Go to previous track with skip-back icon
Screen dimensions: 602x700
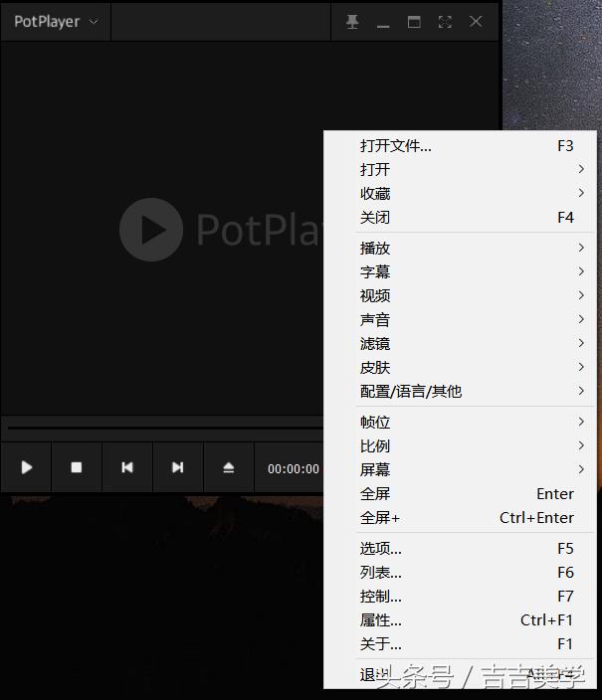tap(127, 467)
